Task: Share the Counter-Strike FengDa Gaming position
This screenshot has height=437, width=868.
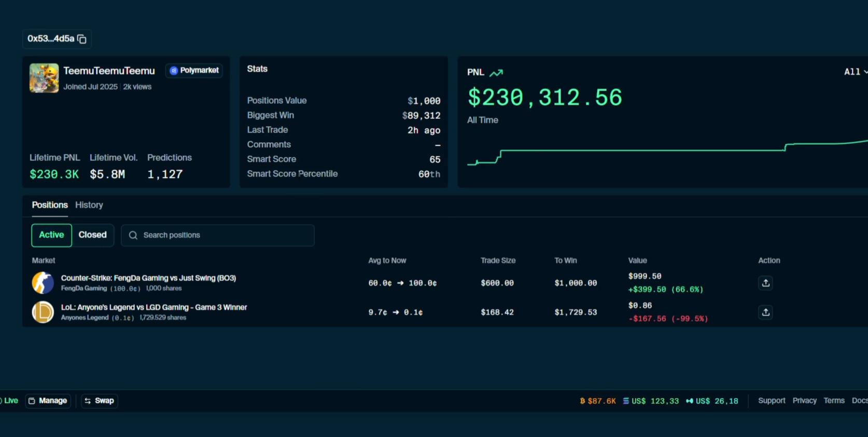Action: [765, 283]
